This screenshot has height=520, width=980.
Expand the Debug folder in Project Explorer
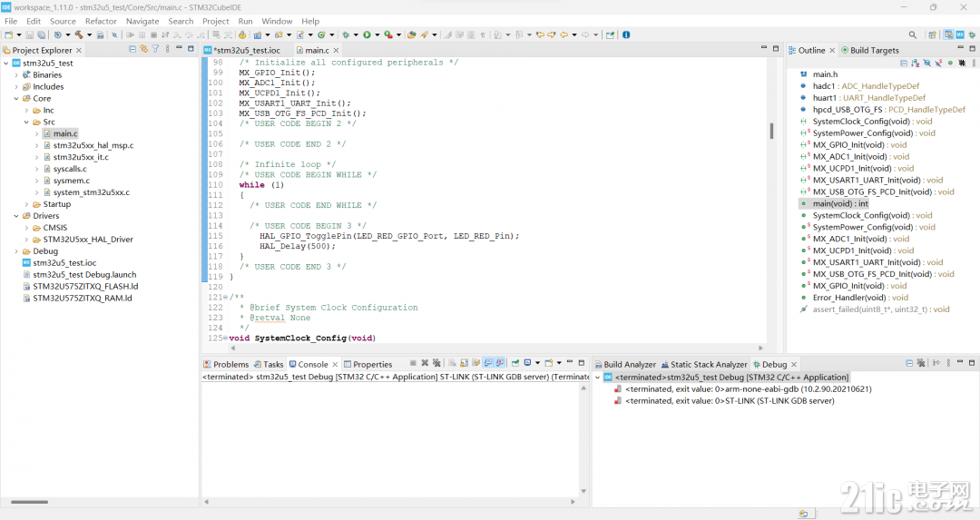(x=17, y=251)
